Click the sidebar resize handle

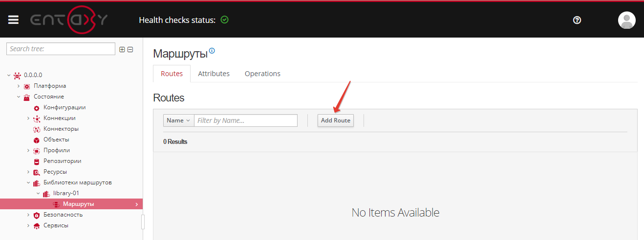(143, 221)
